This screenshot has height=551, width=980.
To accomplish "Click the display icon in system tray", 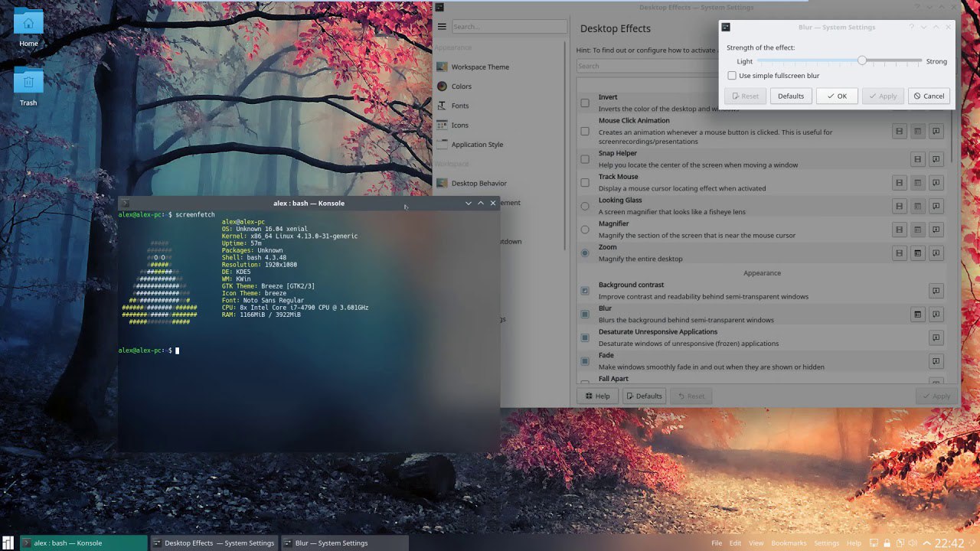I will tap(874, 543).
